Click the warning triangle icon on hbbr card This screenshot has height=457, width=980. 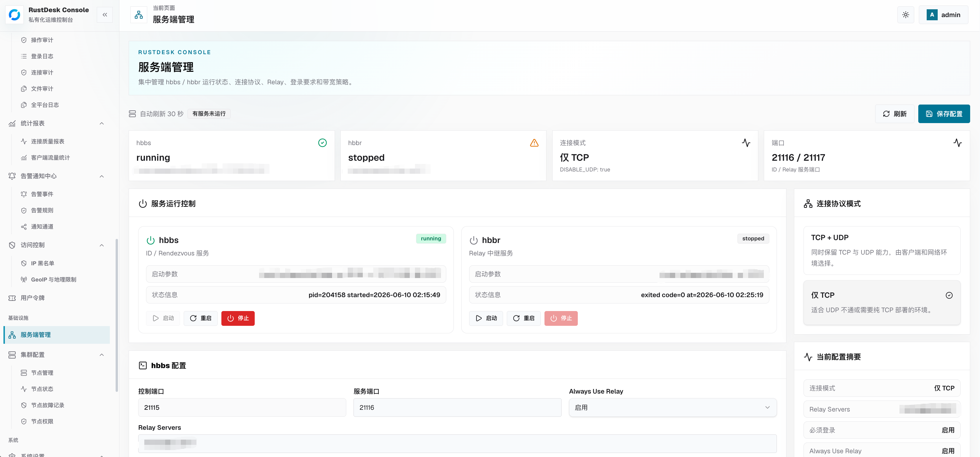(x=534, y=142)
